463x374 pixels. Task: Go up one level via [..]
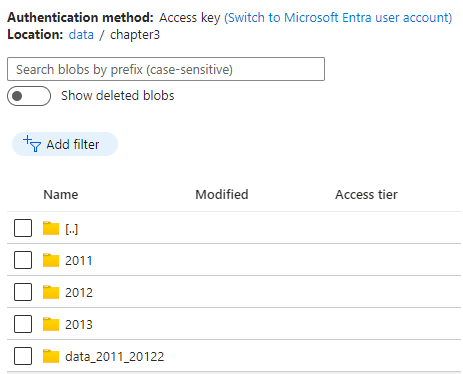tap(71, 229)
